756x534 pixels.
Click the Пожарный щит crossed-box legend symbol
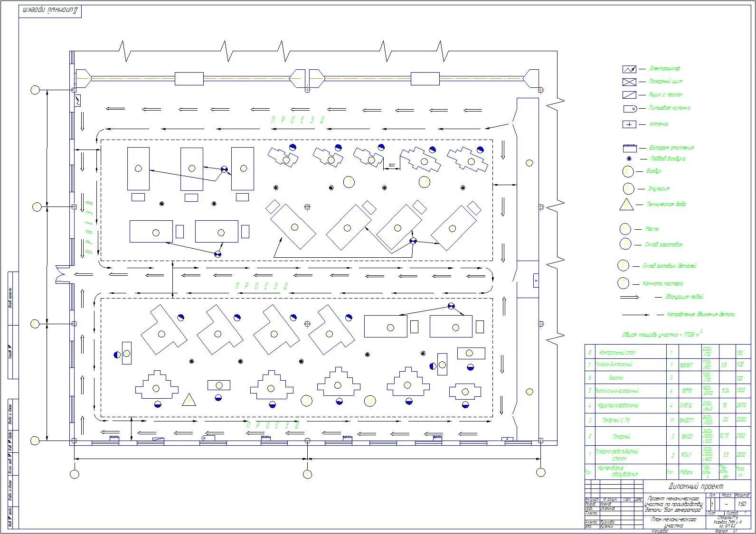(629, 82)
